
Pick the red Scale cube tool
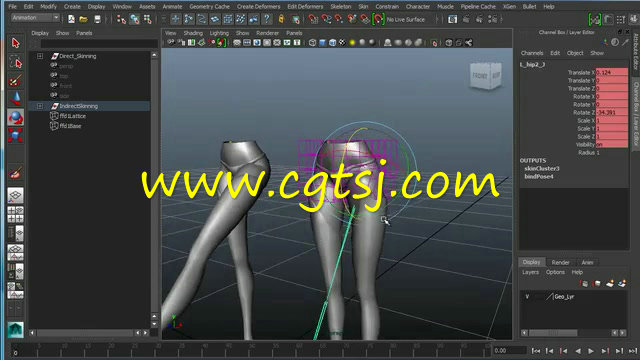(x=16, y=136)
